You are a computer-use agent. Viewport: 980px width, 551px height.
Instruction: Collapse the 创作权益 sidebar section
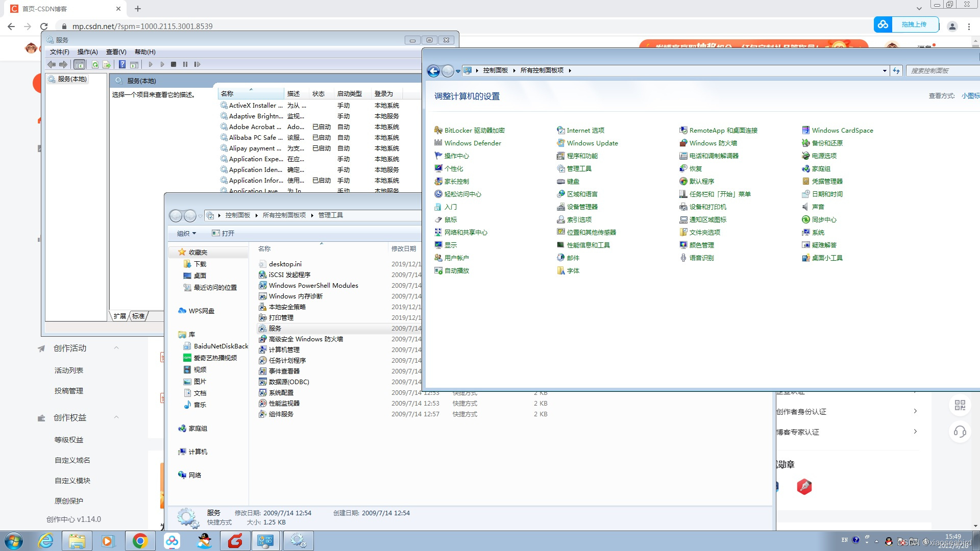pyautogui.click(x=116, y=417)
